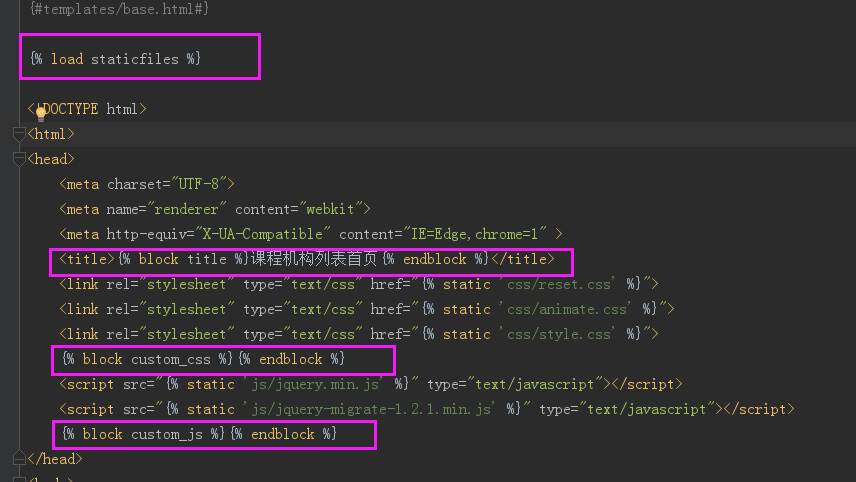Screen dimensions: 856x482
Task: Click the meta charset="UTF-8" line
Action: coord(147,184)
